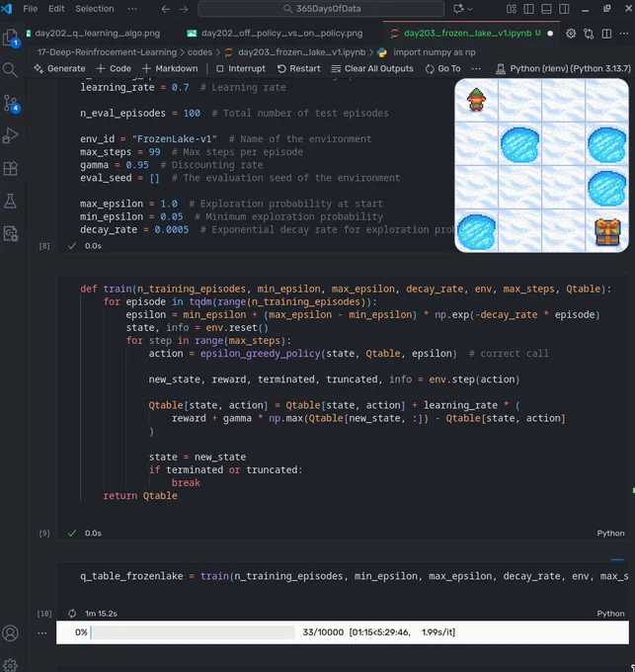Click 17-Deep-Reinfrocement-Learning breadcrumb
Image resolution: width=635 pixels, height=672 pixels.
point(107,52)
